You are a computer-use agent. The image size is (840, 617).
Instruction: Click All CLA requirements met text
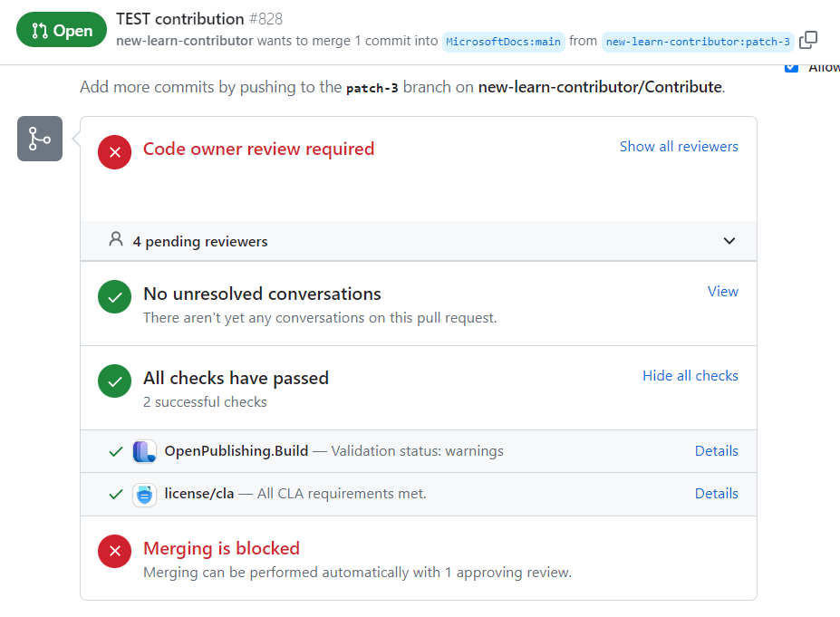coord(342,493)
